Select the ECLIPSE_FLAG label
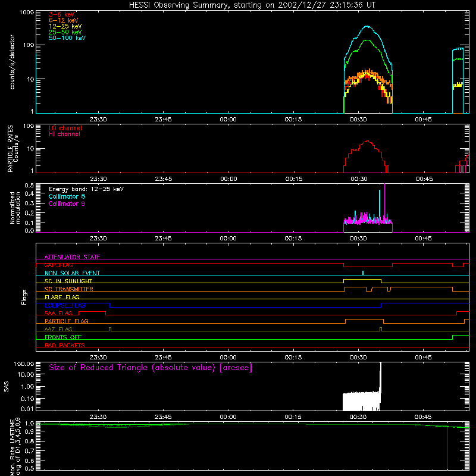 [65, 305]
